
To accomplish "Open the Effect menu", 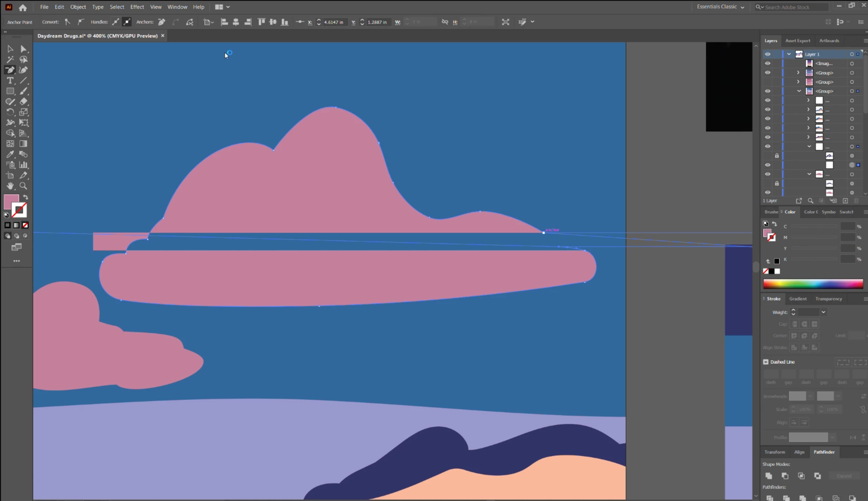I will coord(137,7).
